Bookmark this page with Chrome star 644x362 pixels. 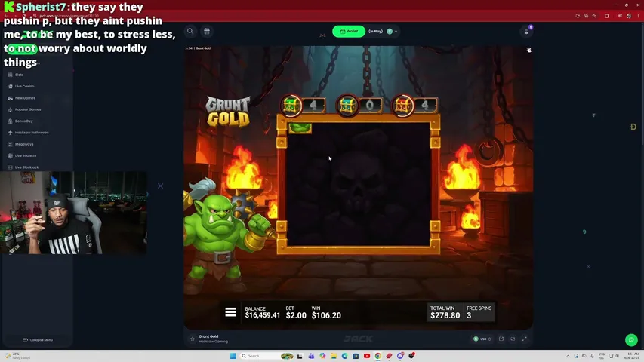[594, 16]
